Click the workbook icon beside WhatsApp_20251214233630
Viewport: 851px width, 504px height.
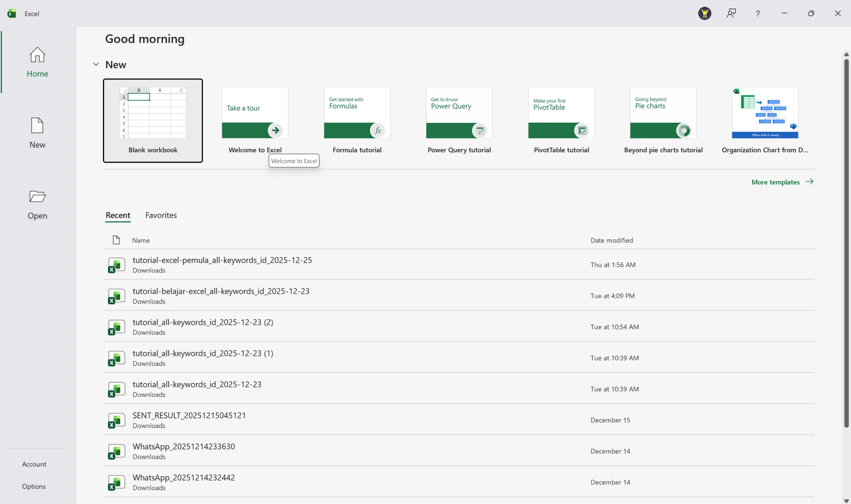coord(117,452)
